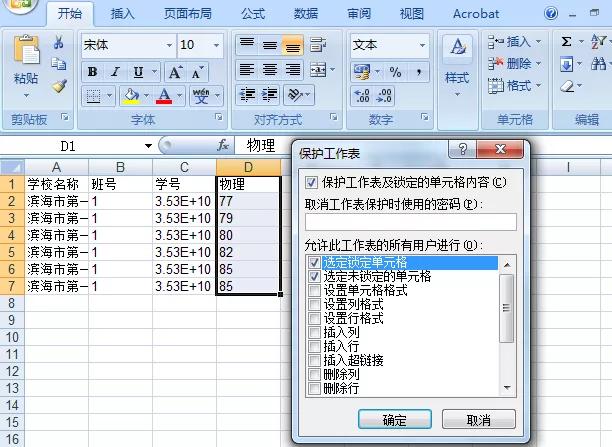Increase indent
The height and width of the screenshot is (447, 612).
(270, 94)
